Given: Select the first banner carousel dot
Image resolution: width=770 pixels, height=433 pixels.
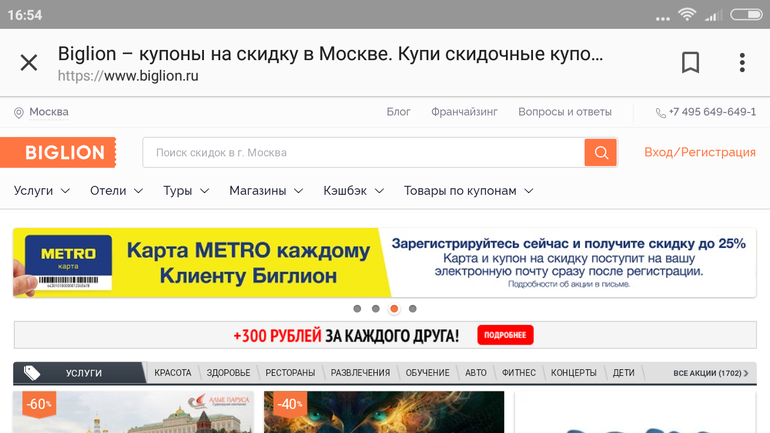Looking at the screenshot, I should [x=357, y=309].
